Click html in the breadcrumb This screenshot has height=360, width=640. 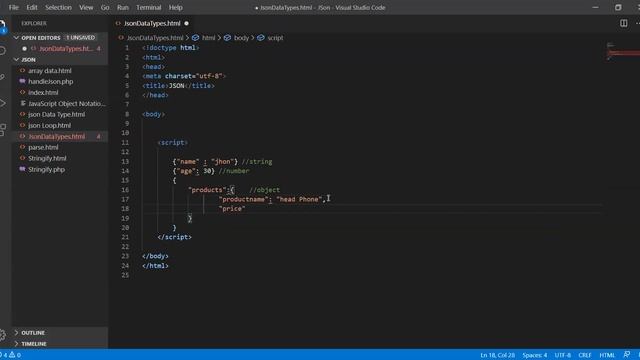point(208,38)
